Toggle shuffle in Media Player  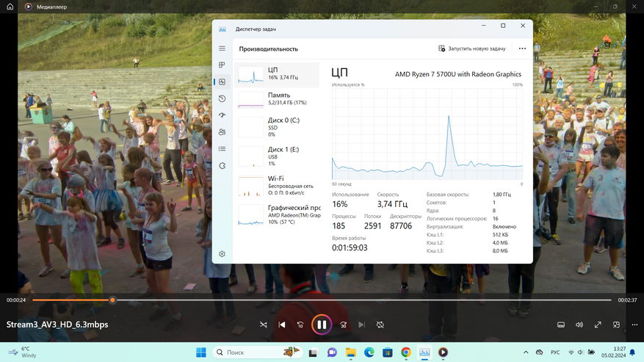pos(264,325)
